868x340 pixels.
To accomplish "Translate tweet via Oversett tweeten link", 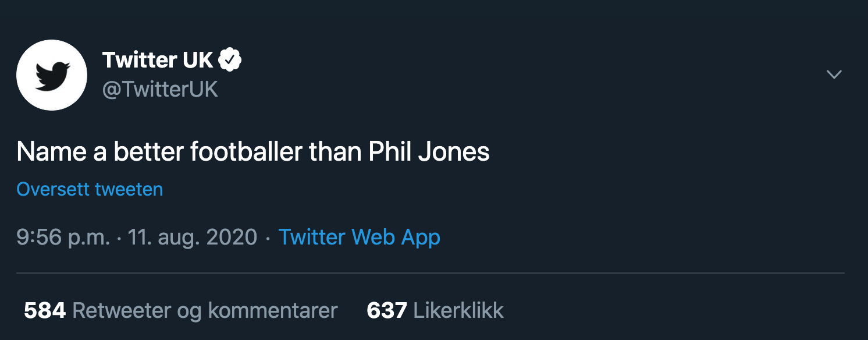I will tap(90, 189).
